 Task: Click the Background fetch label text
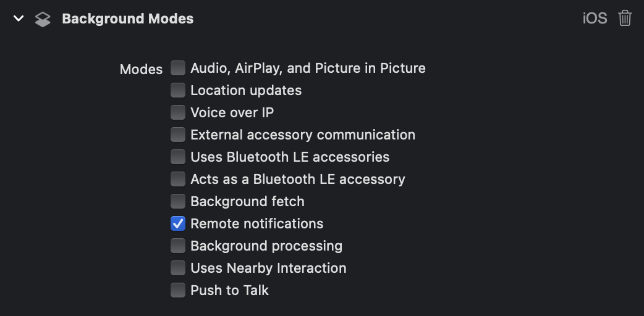pos(247,201)
